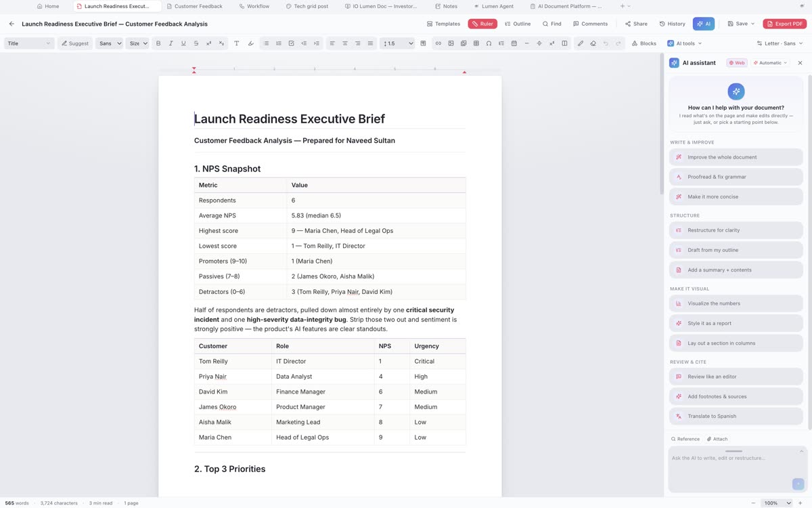Image resolution: width=812 pixels, height=508 pixels.
Task: Insert a bulleted list
Action: 266,43
